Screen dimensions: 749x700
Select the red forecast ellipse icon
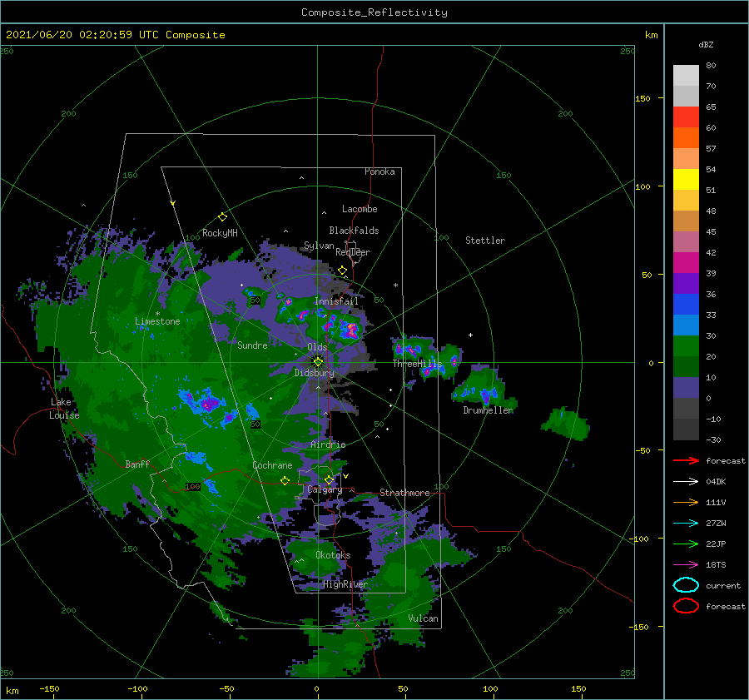pos(686,606)
